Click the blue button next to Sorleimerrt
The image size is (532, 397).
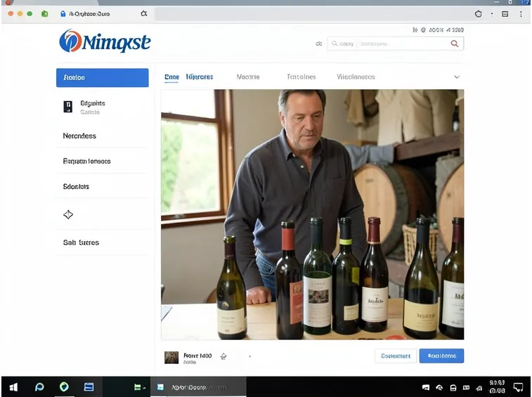(x=441, y=356)
